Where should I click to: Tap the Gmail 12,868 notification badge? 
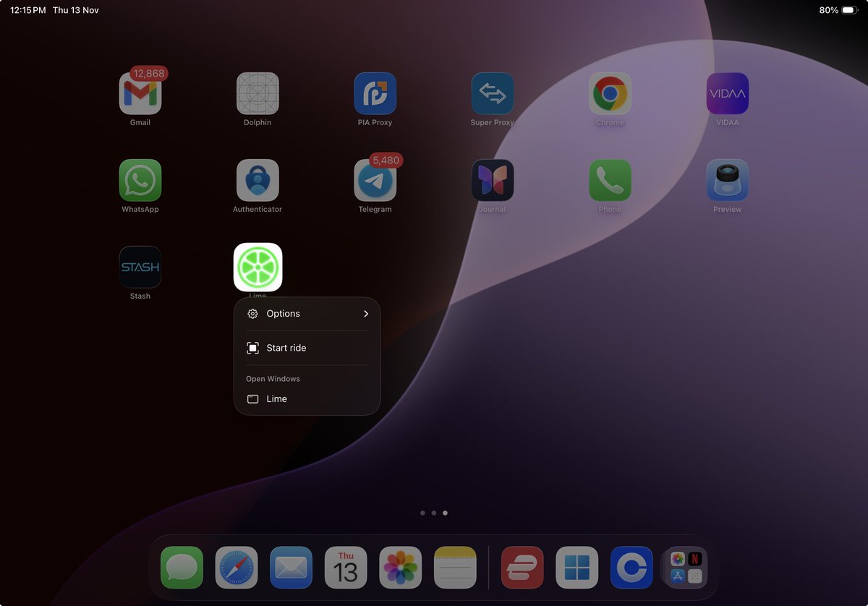click(x=149, y=74)
